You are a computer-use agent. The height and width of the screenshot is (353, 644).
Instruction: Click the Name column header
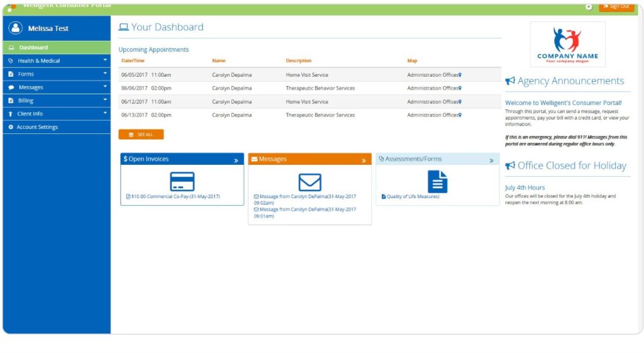point(219,60)
